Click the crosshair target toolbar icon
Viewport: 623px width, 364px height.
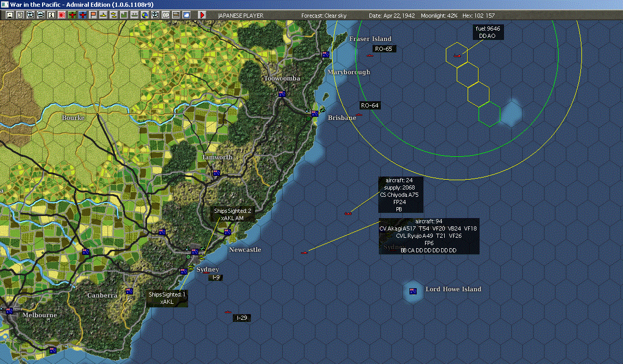[155, 15]
